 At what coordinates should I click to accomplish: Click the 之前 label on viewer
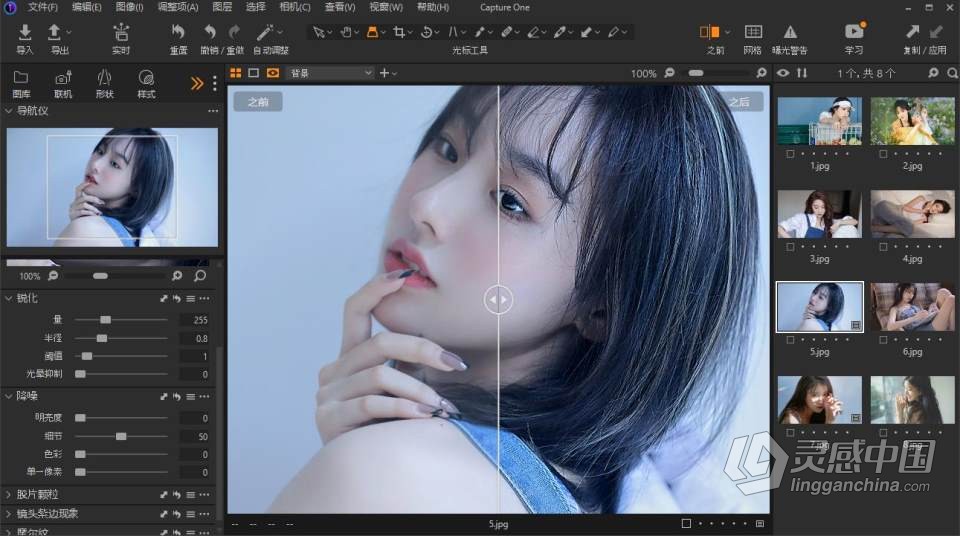click(258, 102)
